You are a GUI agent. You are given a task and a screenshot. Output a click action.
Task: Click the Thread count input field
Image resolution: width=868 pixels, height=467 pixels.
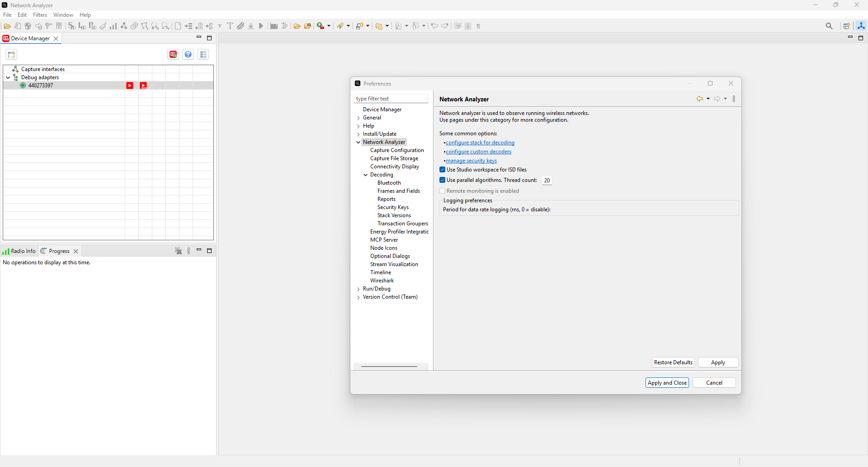pos(547,181)
